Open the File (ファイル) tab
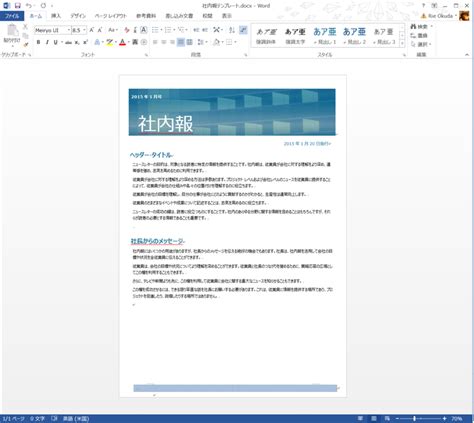The height and width of the screenshot is (423, 474). pyautogui.click(x=12, y=16)
